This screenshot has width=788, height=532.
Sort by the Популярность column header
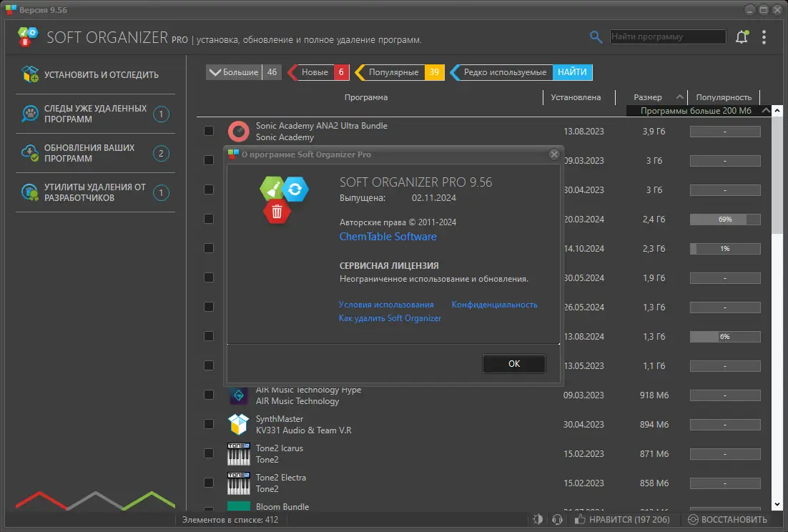[724, 97]
